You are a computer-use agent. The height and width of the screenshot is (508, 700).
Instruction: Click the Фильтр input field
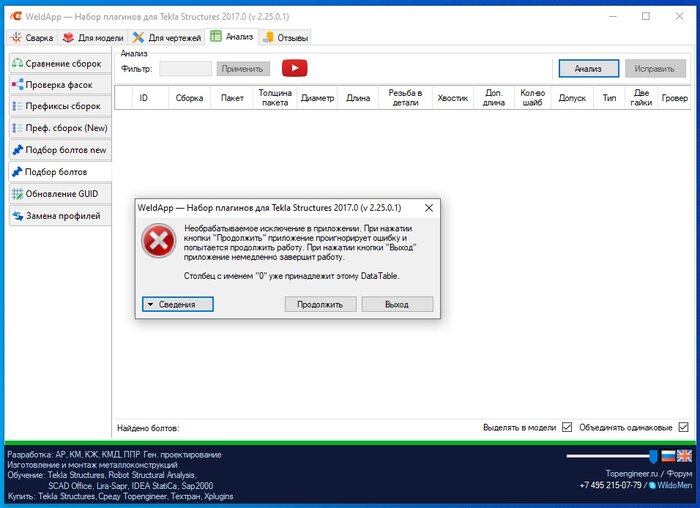pos(185,69)
